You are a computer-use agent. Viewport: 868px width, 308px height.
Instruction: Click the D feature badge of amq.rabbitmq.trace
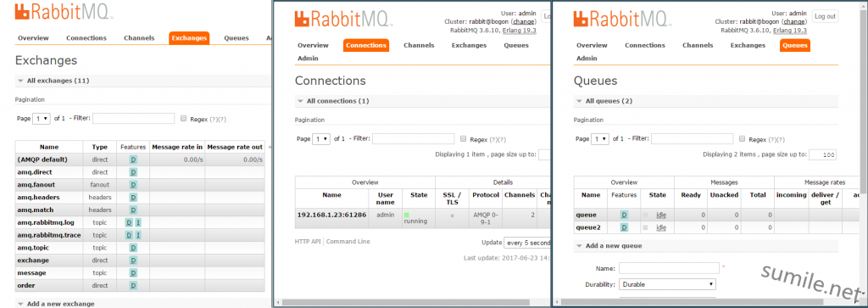point(129,235)
